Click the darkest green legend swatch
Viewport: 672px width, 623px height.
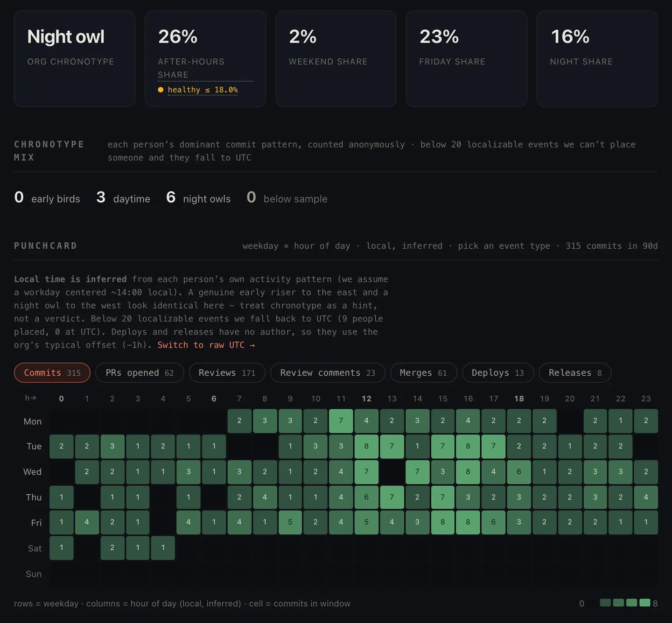tap(605, 602)
